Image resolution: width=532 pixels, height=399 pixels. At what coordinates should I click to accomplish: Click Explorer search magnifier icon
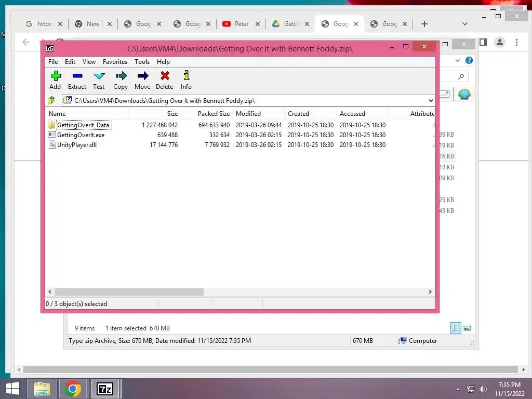tap(461, 77)
